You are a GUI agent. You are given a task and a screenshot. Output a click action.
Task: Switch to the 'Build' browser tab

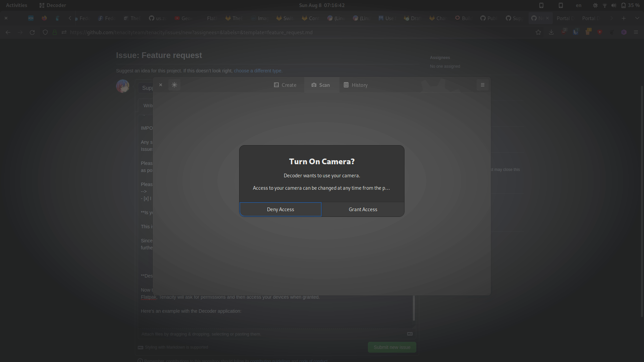464,18
